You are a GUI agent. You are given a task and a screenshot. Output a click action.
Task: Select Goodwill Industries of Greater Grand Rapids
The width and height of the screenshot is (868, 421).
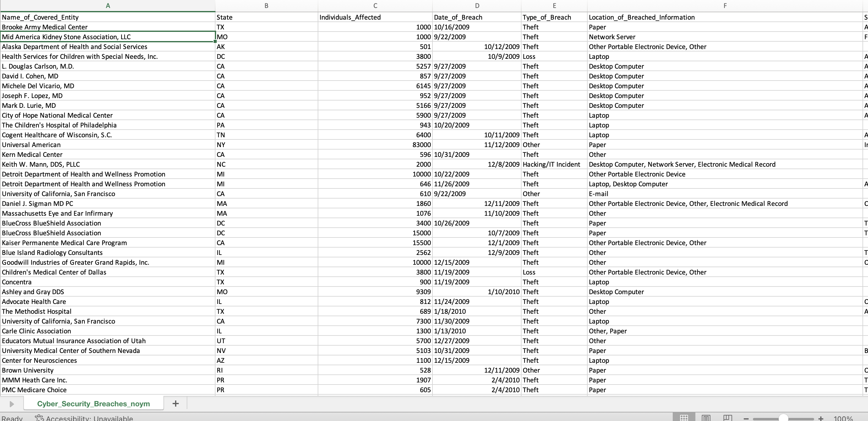point(108,263)
